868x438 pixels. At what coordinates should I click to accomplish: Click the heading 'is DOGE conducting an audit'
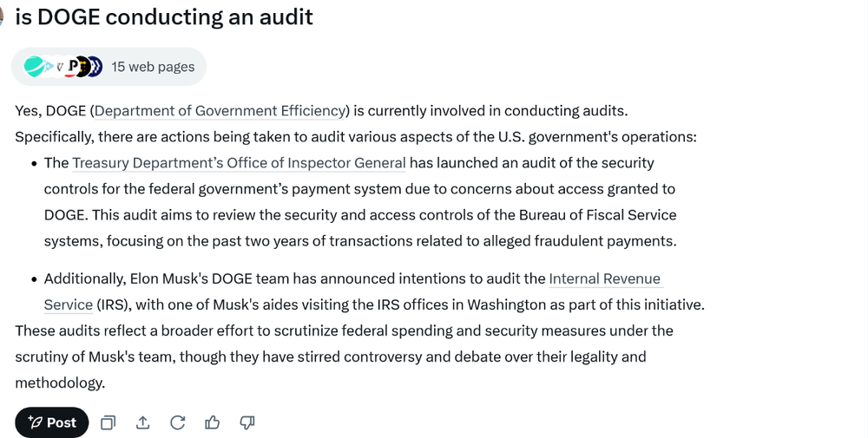tap(164, 16)
